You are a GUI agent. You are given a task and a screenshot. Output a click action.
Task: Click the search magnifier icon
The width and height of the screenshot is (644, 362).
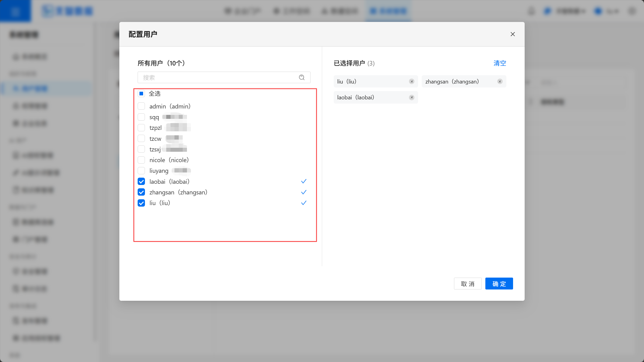(x=302, y=77)
